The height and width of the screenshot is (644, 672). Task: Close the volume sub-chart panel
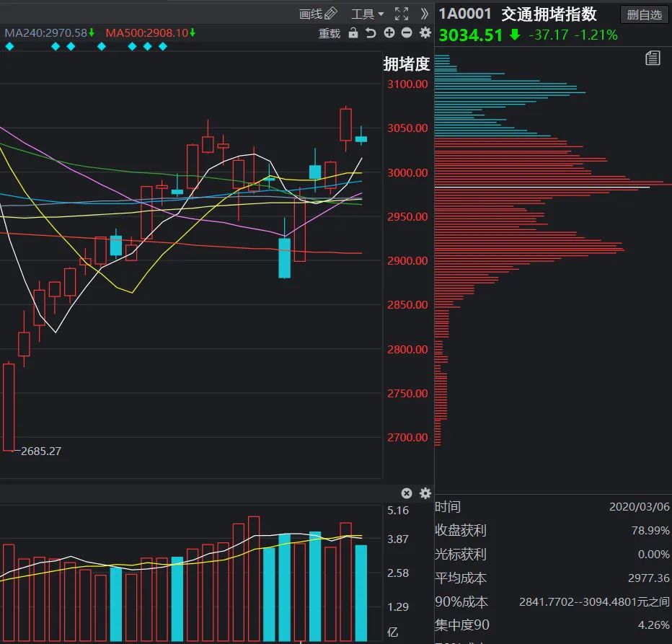(407, 493)
